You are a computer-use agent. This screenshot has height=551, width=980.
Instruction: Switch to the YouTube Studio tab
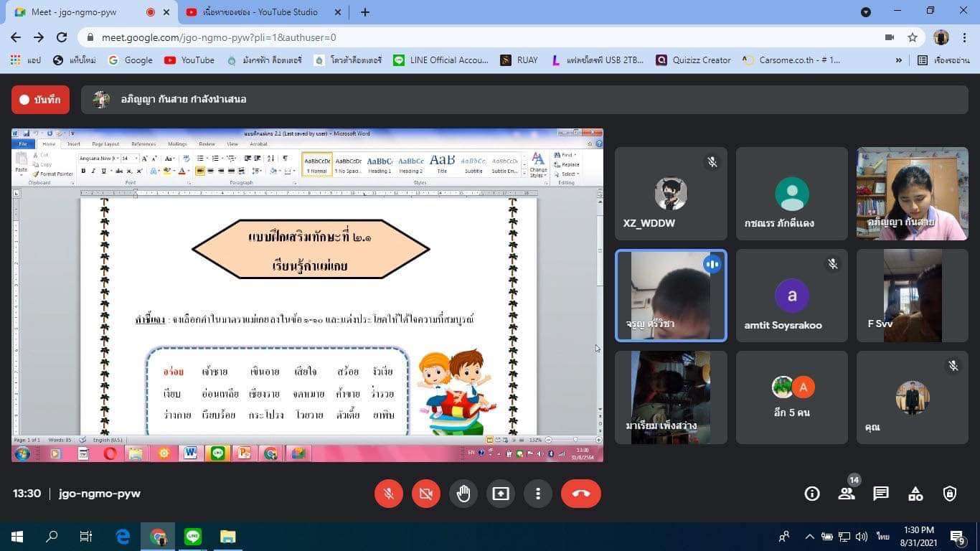point(262,12)
